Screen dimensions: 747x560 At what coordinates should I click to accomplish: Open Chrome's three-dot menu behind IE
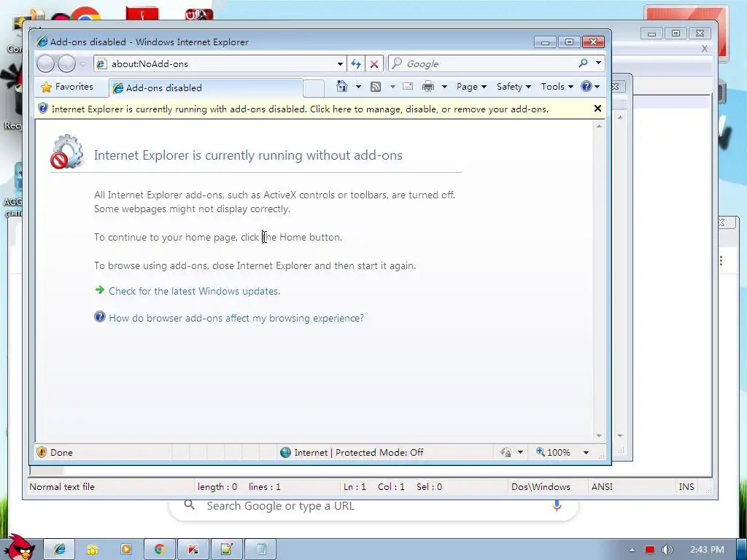coord(721,260)
